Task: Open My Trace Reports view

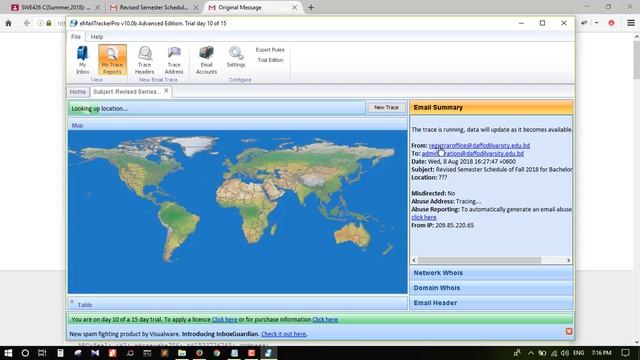Action: coord(112,60)
